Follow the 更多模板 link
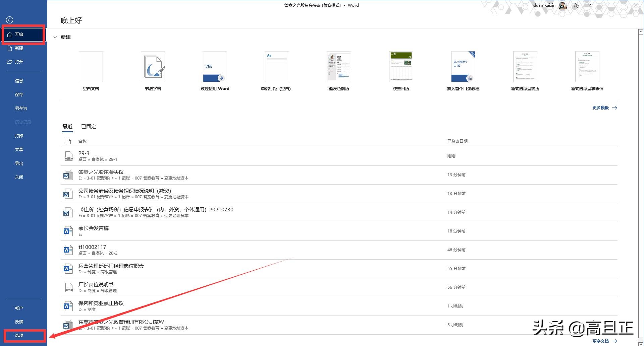 605,108
